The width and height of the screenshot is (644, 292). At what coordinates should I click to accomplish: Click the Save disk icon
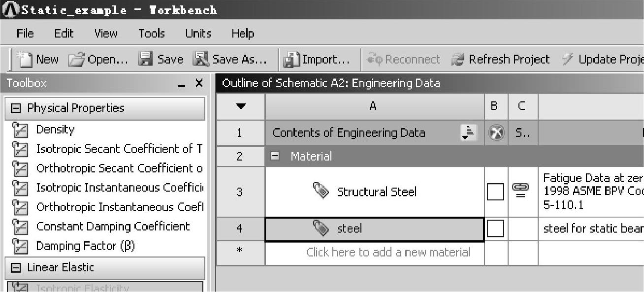(x=145, y=60)
